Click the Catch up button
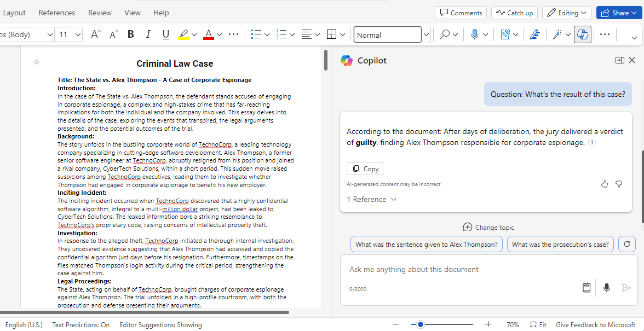Screen dimensions: 644x331 pos(514,13)
